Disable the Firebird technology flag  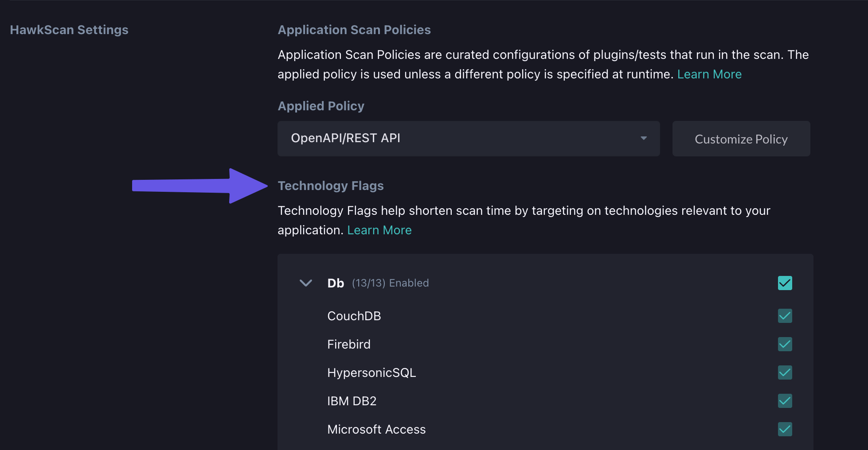point(785,344)
